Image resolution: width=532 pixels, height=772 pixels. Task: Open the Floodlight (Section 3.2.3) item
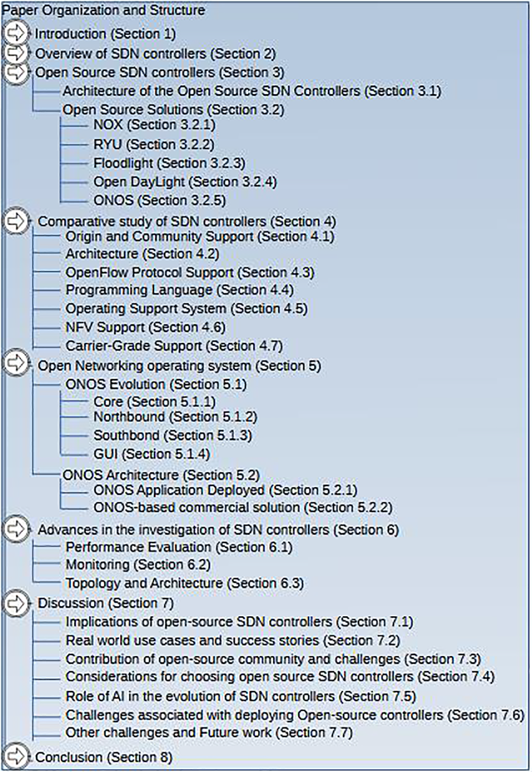(169, 163)
